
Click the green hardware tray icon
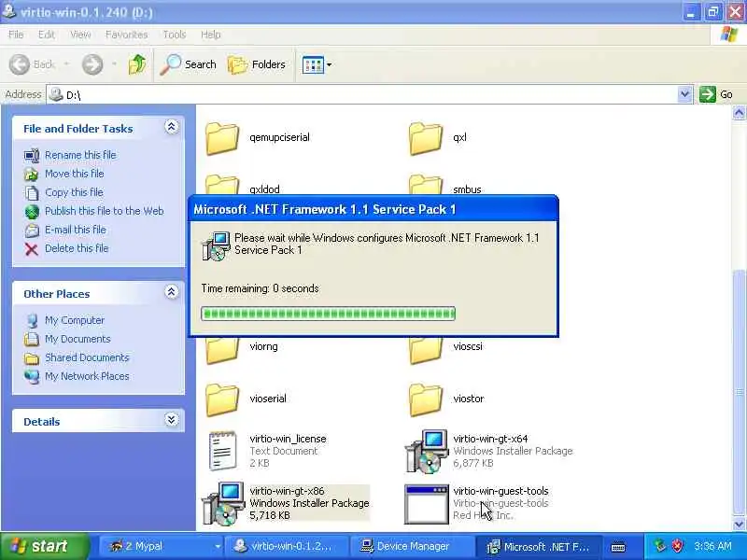(x=660, y=546)
